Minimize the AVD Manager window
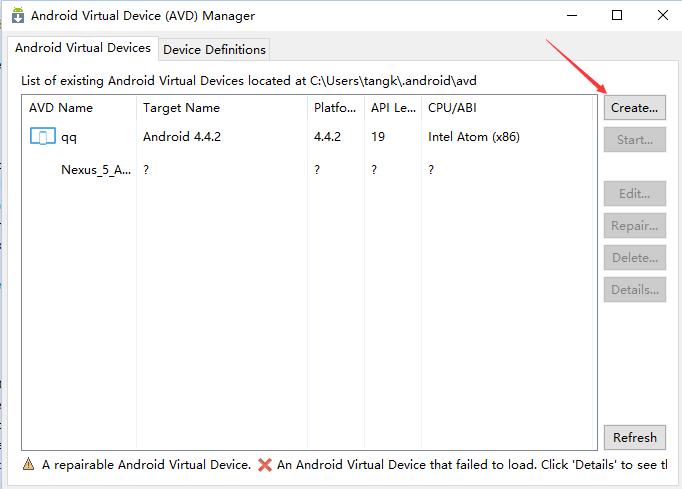 [572, 15]
